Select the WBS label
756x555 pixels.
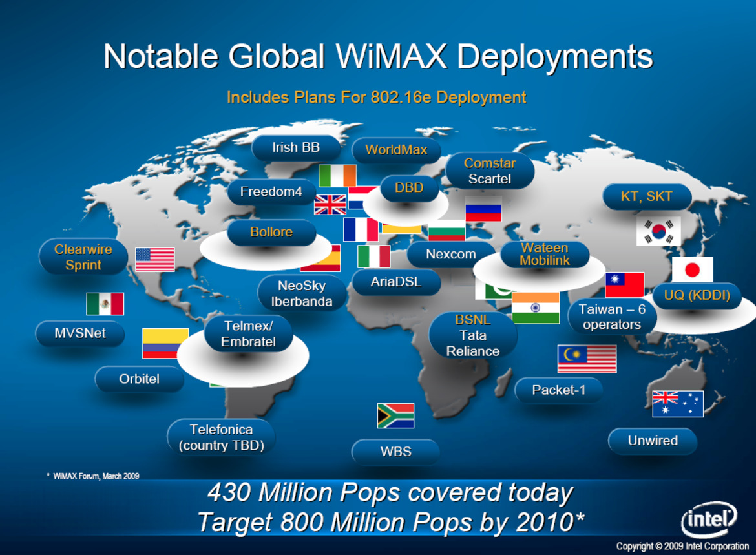(396, 452)
